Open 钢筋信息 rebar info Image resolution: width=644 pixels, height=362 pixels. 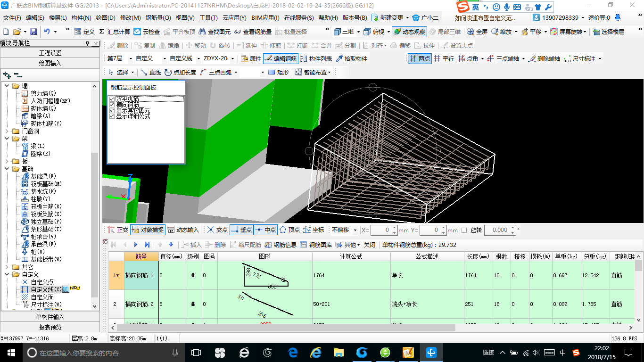[281, 245]
